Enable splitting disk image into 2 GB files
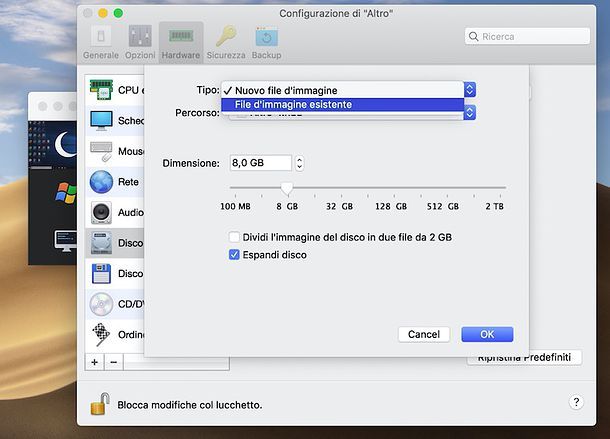610x439 pixels. click(234, 237)
